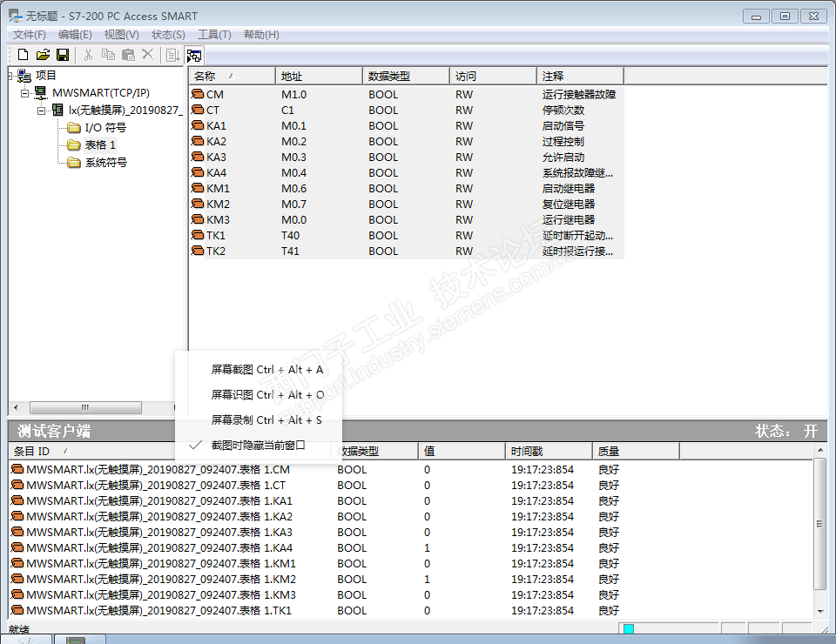Click the tree panel scroll left arrow
The image size is (836, 644).
tap(16, 407)
